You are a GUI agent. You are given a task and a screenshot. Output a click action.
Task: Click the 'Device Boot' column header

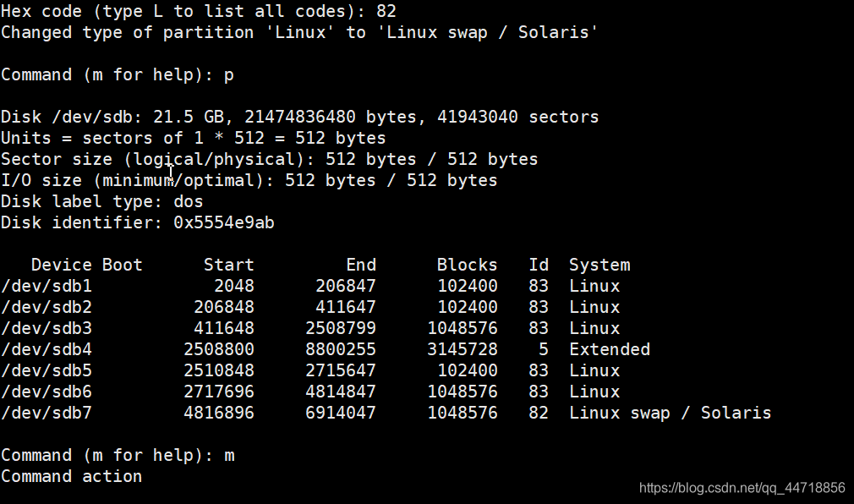86,265
